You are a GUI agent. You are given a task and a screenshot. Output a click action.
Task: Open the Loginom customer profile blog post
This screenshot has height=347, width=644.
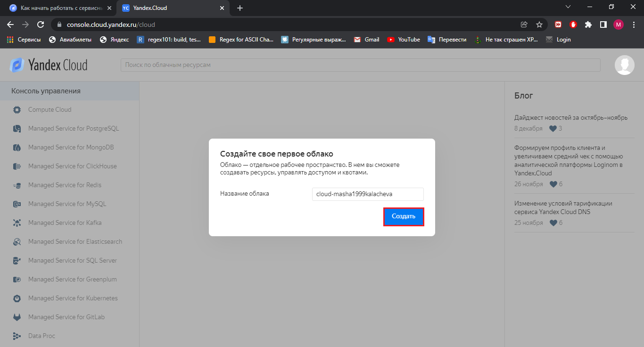pos(569,160)
